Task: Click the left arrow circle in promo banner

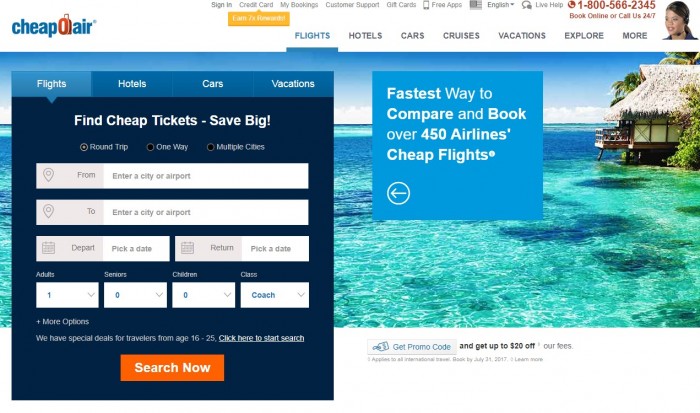Action: [x=398, y=193]
